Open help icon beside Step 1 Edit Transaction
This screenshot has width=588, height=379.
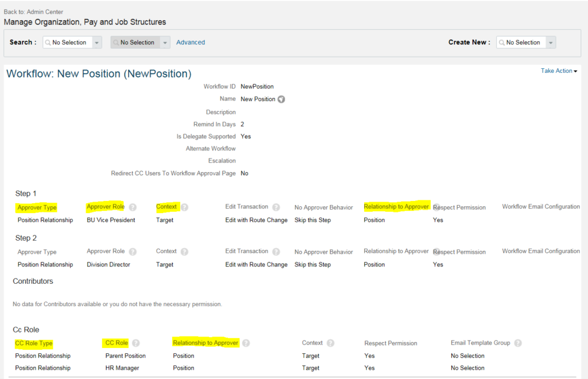276,207
